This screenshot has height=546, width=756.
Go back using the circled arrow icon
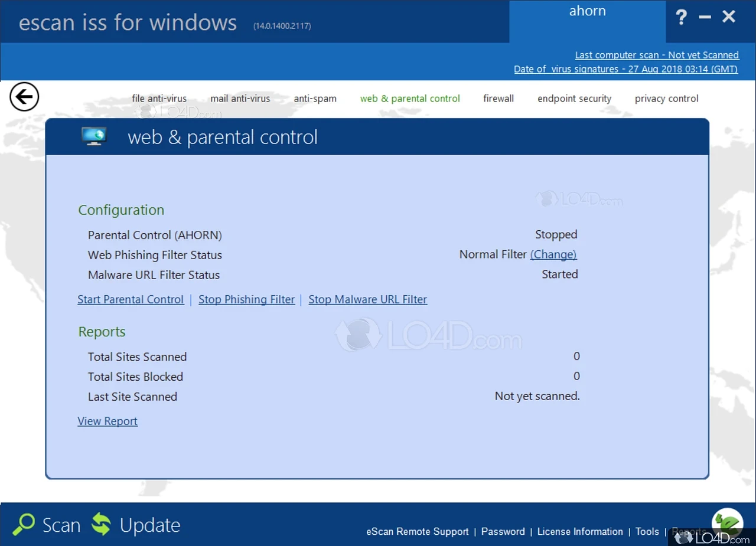24,97
